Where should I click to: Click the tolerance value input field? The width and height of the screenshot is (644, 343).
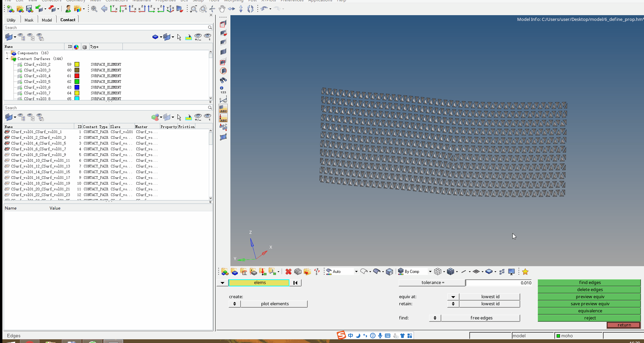[x=498, y=283]
